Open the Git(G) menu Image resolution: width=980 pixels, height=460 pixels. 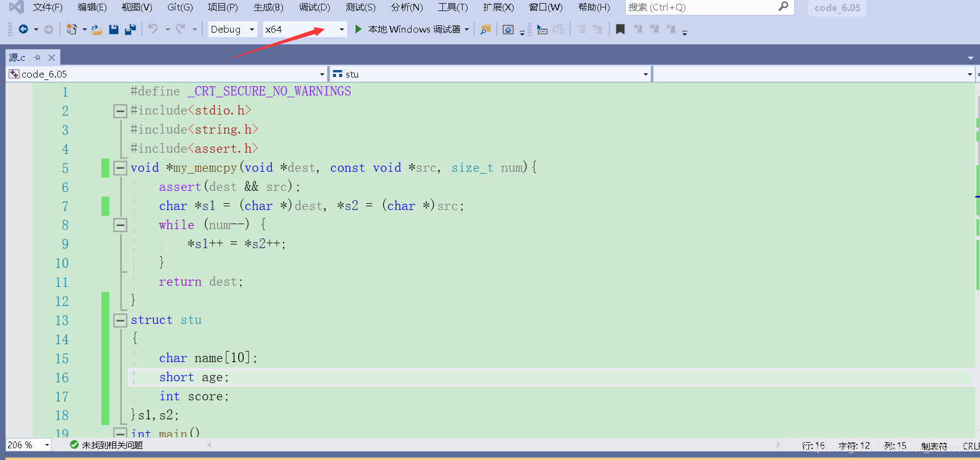(180, 7)
